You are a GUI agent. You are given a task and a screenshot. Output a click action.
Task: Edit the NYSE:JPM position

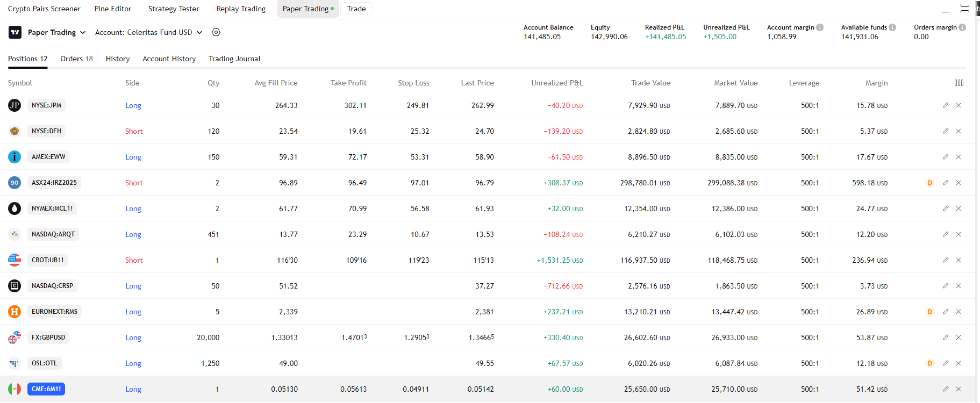pos(946,105)
